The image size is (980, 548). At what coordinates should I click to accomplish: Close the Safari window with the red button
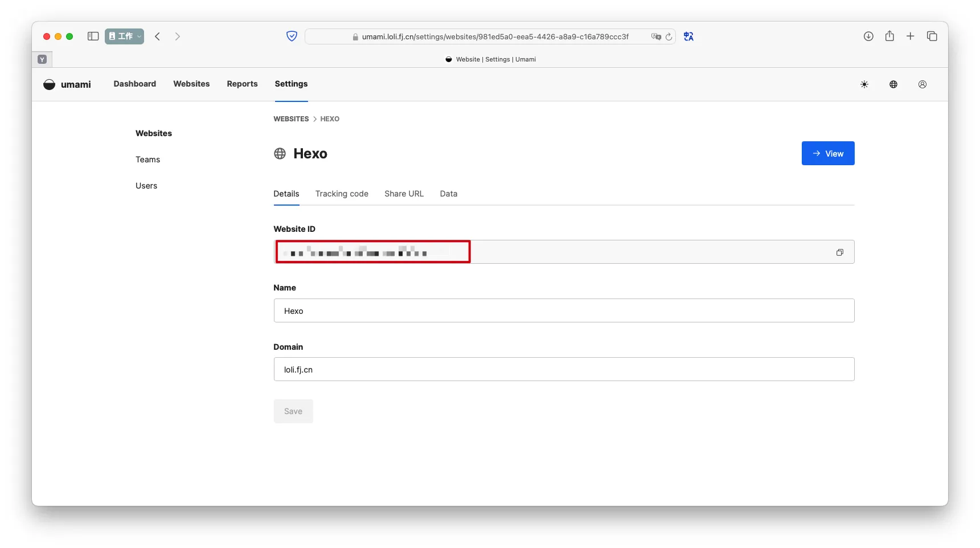(47, 36)
